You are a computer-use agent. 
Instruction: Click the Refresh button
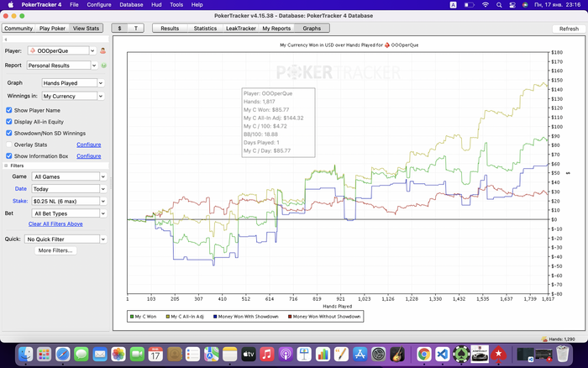(569, 29)
